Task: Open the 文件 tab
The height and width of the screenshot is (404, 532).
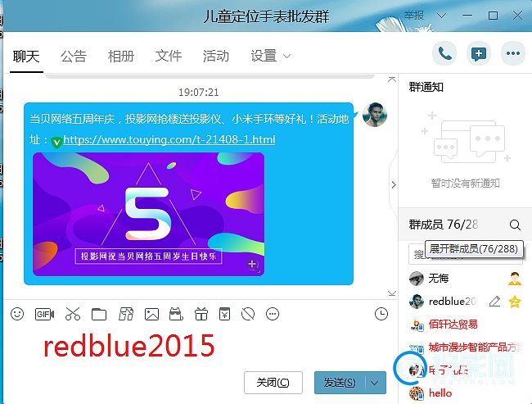Action: 169,56
